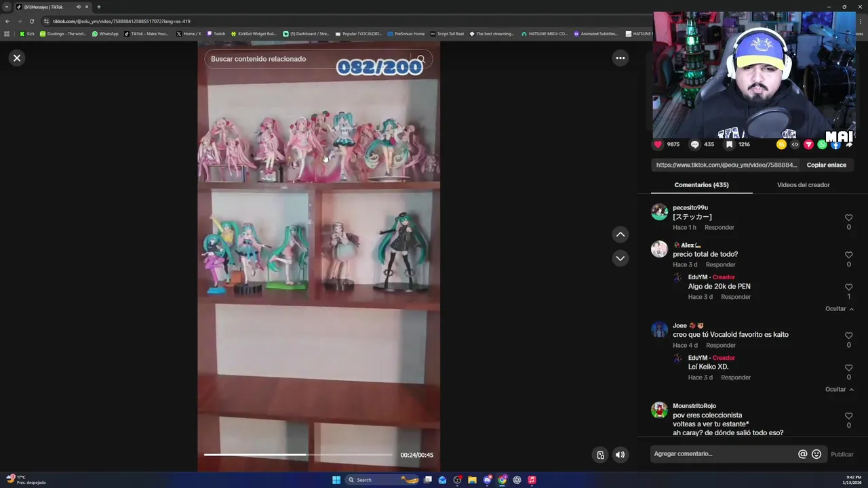Screen dimensions: 868x488
Task: Open MounstritoRojo's profile name
Action: [x=694, y=406]
